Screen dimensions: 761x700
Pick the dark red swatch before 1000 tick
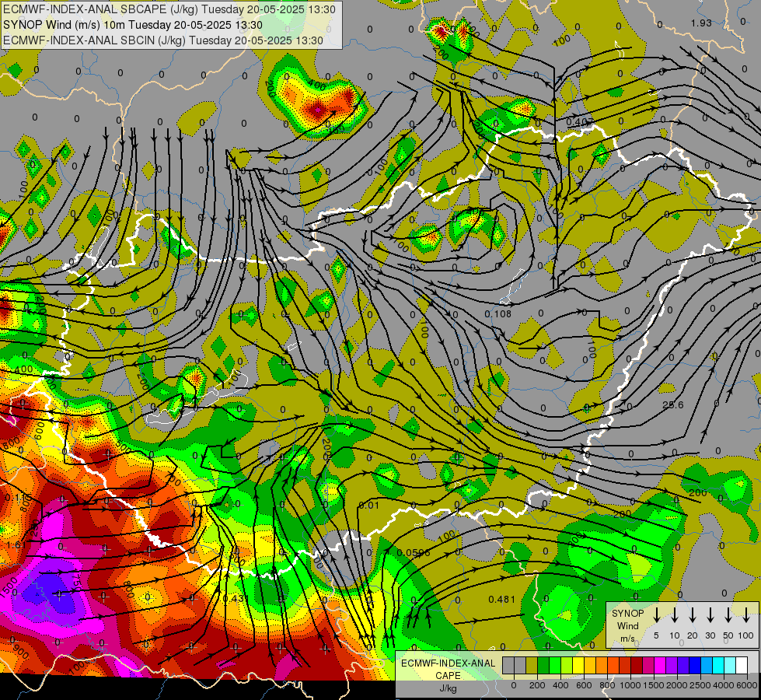625,666
